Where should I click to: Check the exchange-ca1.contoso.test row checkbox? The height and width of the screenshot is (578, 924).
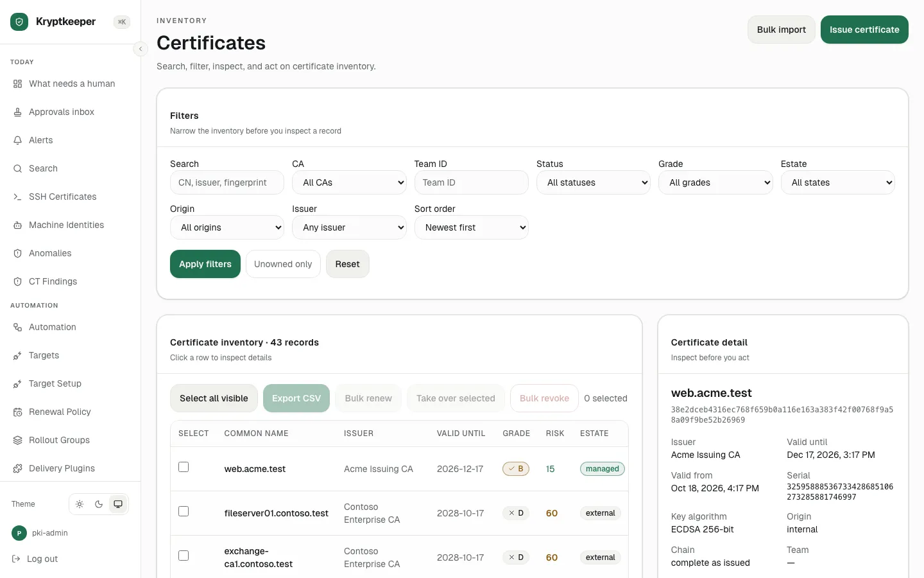184,556
